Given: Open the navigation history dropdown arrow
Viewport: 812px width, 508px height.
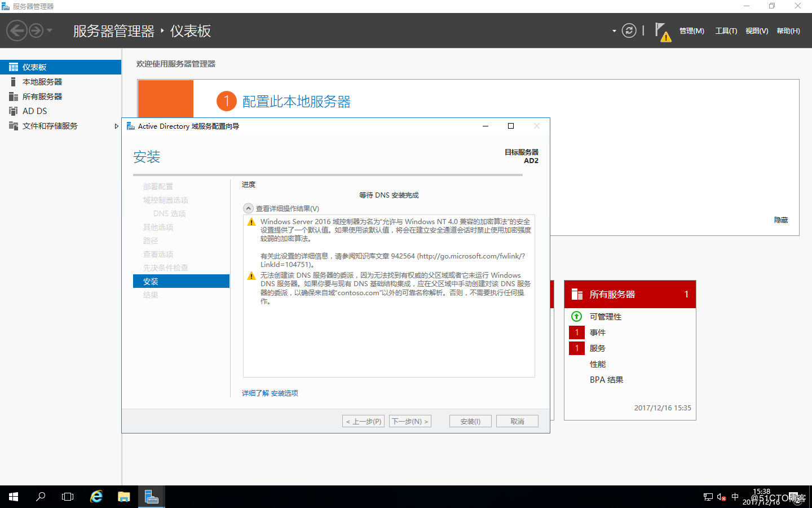Looking at the screenshot, I should point(50,30).
